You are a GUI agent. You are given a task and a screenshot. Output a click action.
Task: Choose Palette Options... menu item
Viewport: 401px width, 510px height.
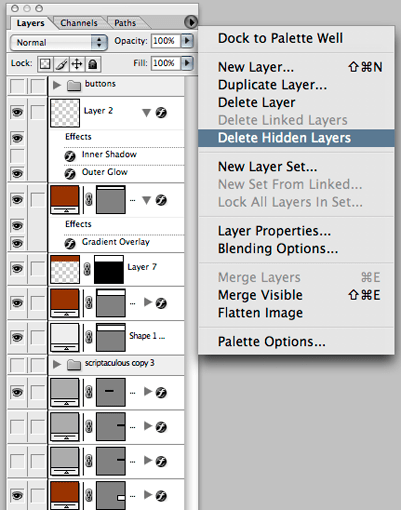(x=296, y=342)
